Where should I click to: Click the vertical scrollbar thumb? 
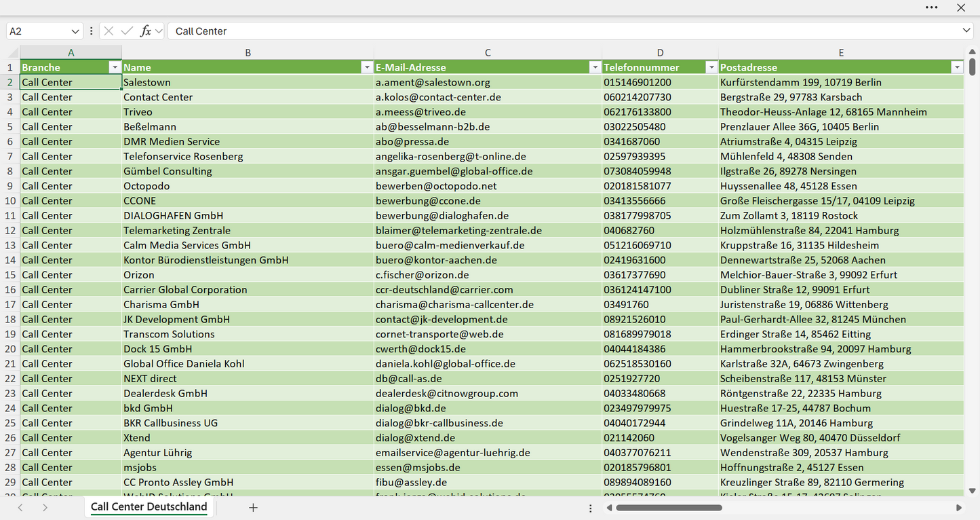pyautogui.click(x=972, y=67)
